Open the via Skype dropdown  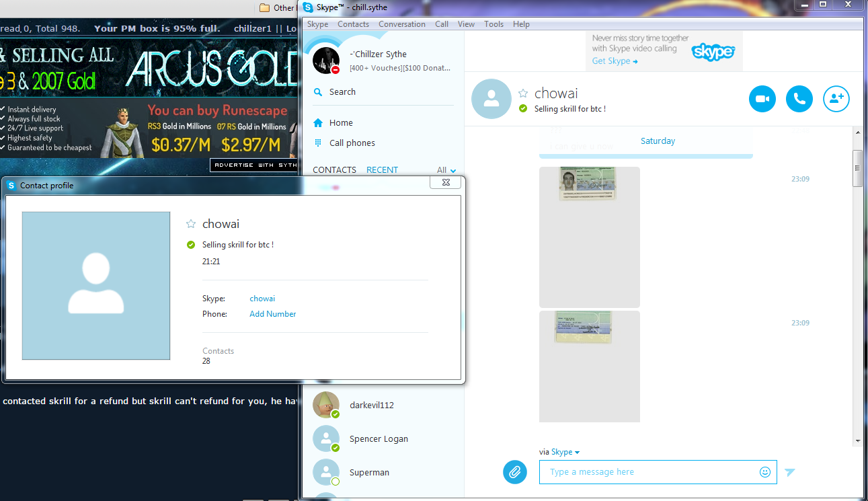point(565,453)
